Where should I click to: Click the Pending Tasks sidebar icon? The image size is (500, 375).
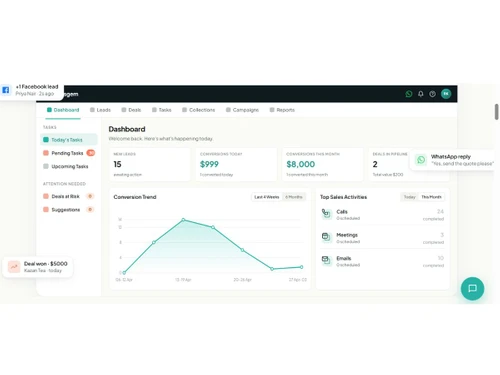point(46,153)
